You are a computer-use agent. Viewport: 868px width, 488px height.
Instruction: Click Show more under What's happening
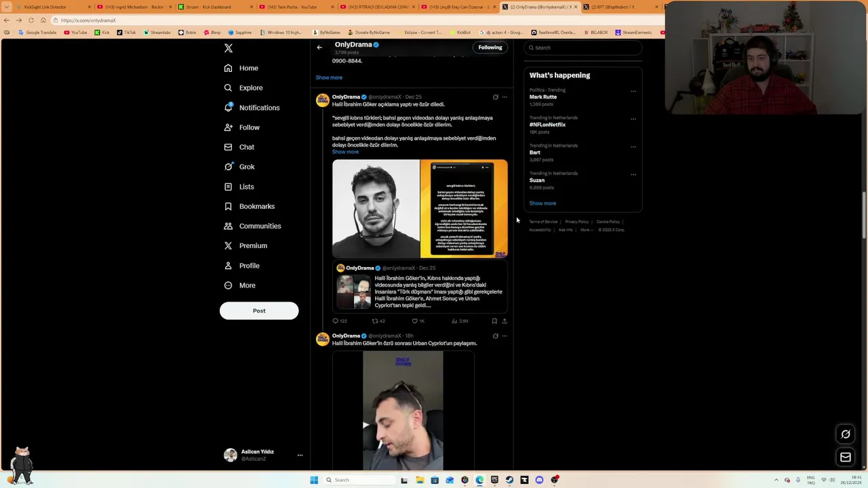542,203
